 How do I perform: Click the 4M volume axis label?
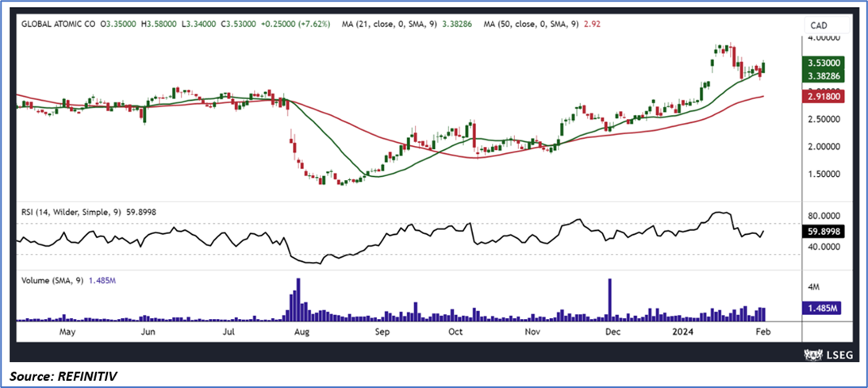(x=814, y=287)
